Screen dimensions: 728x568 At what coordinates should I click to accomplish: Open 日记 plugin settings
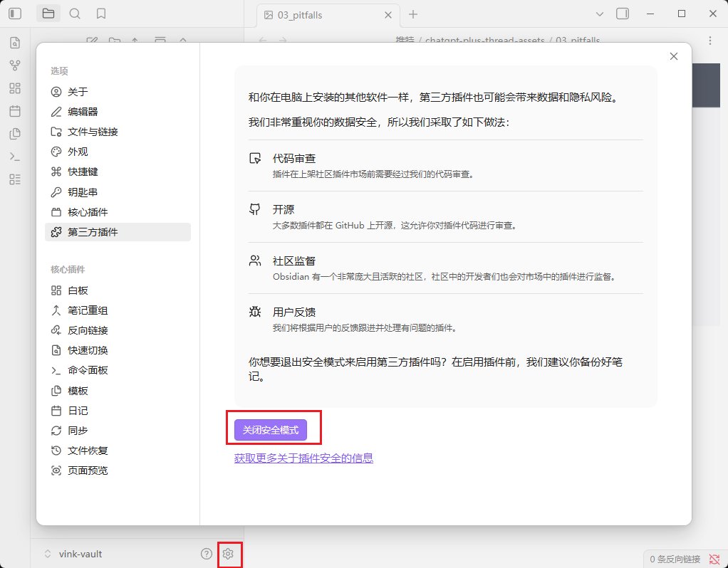118,411
